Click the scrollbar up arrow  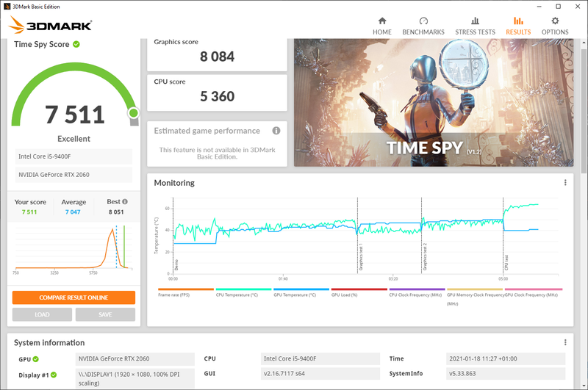point(584,41)
